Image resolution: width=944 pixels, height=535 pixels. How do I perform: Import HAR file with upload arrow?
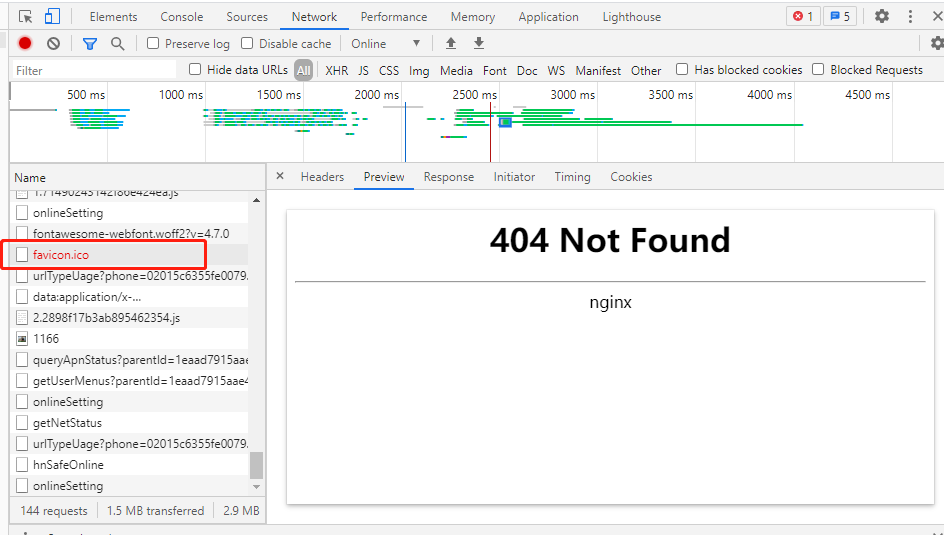coord(450,43)
